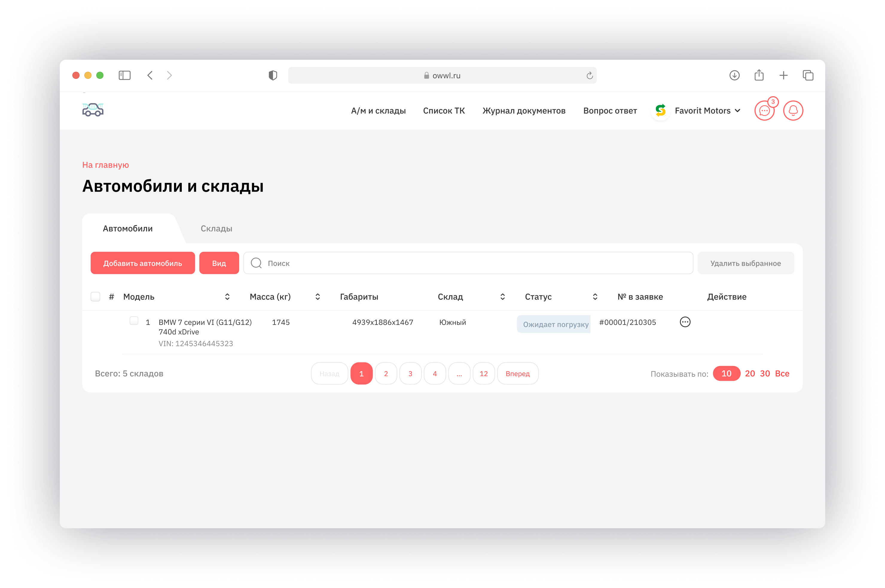This screenshot has height=588, width=885.
Task: Switch to the Склады tab
Action: coord(216,228)
